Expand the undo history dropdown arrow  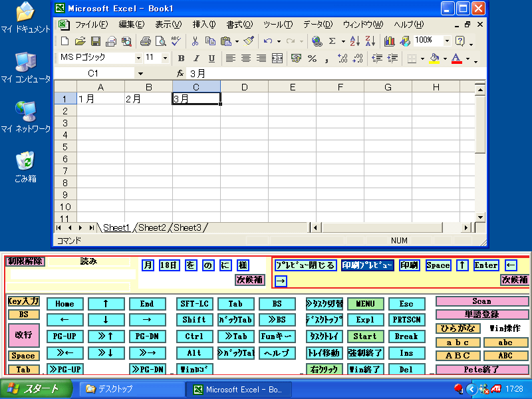(279, 41)
